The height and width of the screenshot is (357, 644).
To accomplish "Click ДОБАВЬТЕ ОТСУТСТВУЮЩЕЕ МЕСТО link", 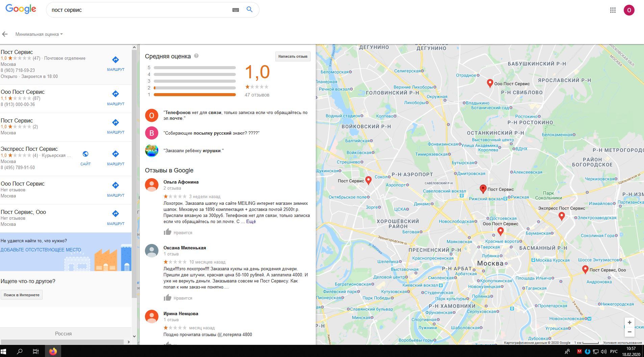I will click(41, 250).
